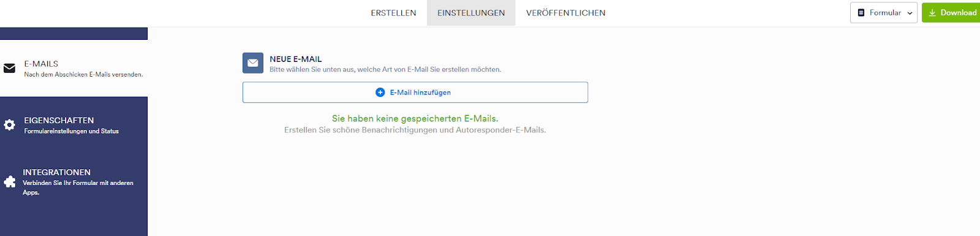Viewport: 980px width, 236px height.
Task: Click the plus icon in E-Mail hinzufügen
Action: (380, 93)
